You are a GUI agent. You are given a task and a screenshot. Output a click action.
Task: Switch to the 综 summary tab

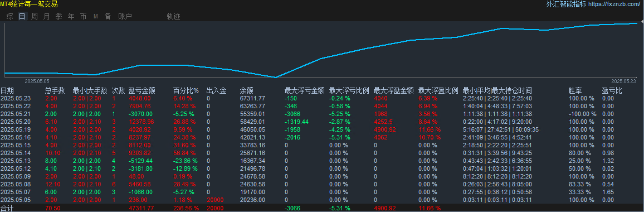click(x=10, y=17)
